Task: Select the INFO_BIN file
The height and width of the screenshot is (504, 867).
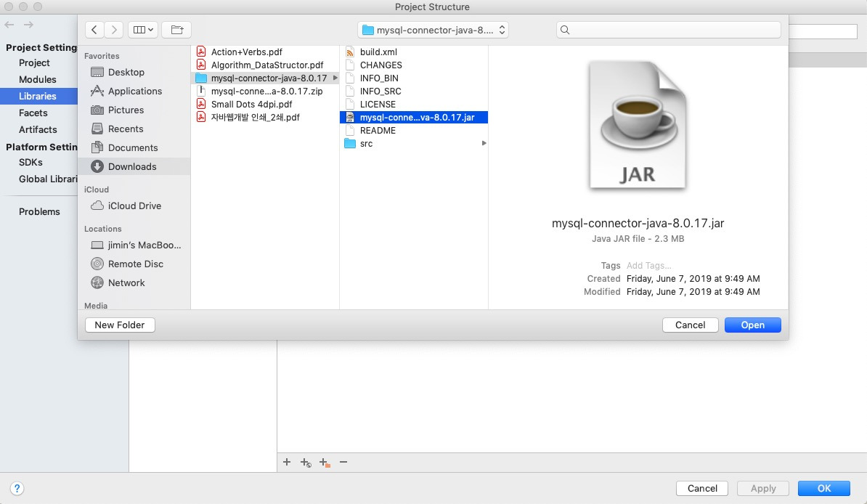Action: [414, 78]
